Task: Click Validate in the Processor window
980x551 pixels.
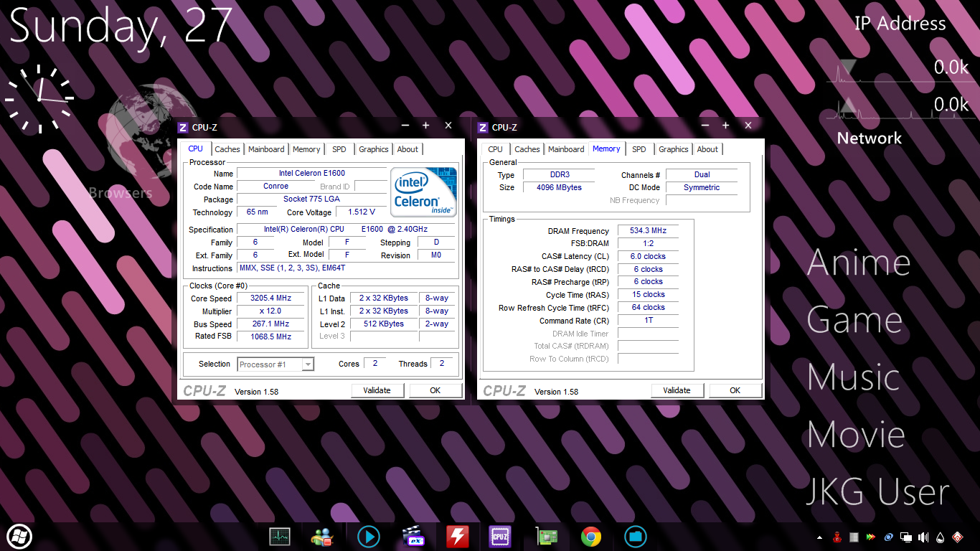Action: pyautogui.click(x=377, y=390)
